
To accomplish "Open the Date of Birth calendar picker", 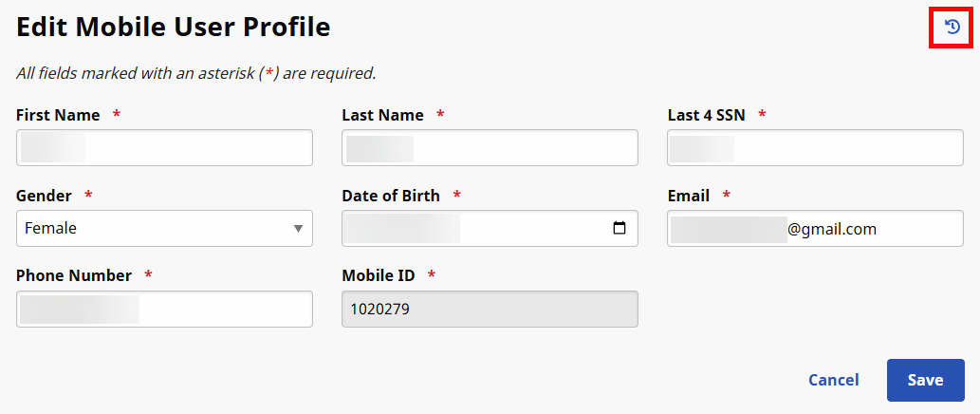I will [619, 228].
